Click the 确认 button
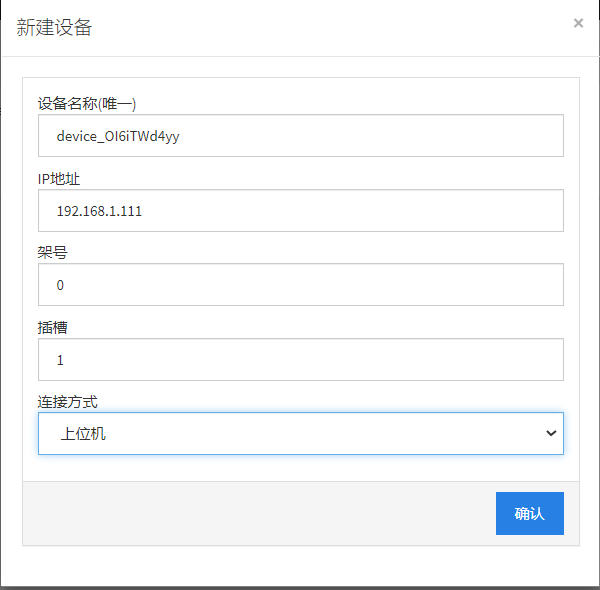 [529, 513]
